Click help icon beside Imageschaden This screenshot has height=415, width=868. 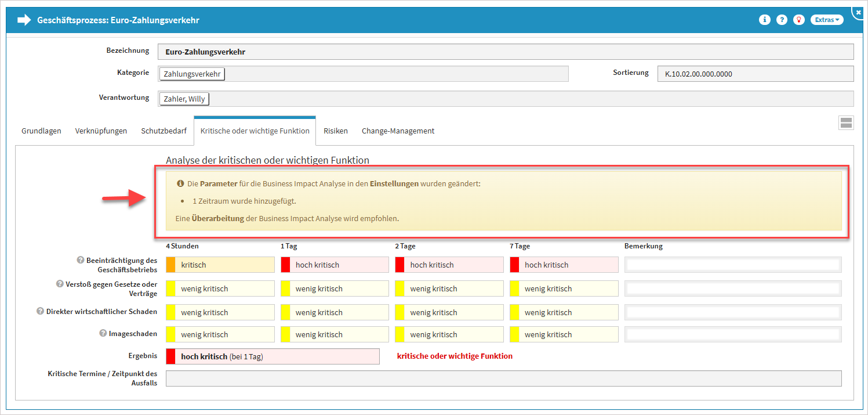pyautogui.click(x=103, y=334)
